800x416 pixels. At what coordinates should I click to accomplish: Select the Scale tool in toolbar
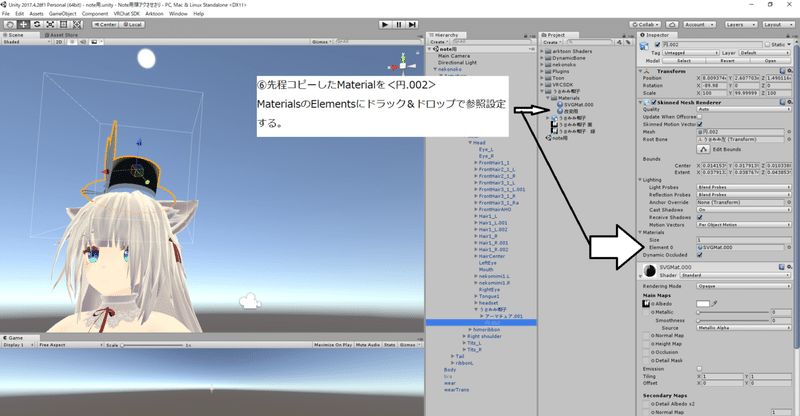click(x=50, y=25)
